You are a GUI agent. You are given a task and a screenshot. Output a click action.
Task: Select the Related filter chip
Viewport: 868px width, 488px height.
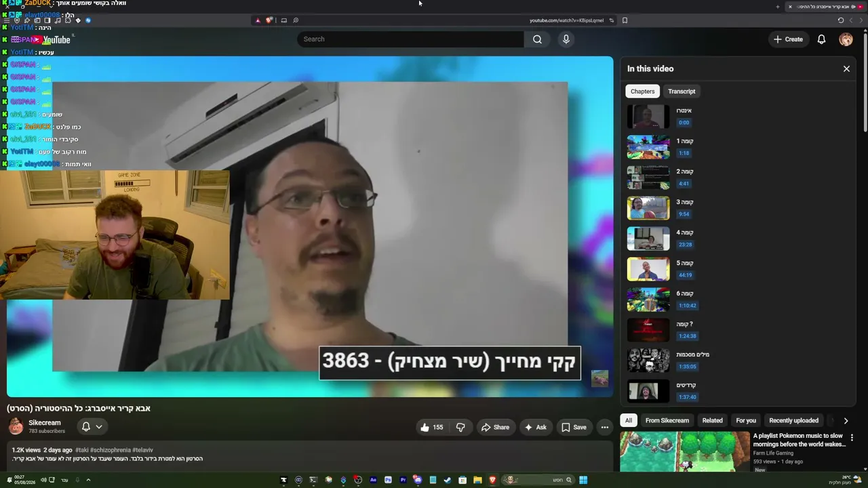[x=712, y=421]
